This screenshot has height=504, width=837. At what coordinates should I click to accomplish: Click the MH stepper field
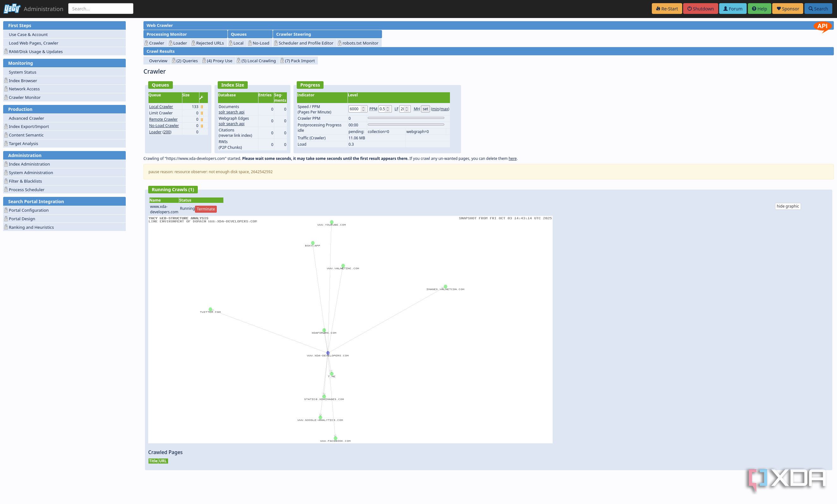405,109
